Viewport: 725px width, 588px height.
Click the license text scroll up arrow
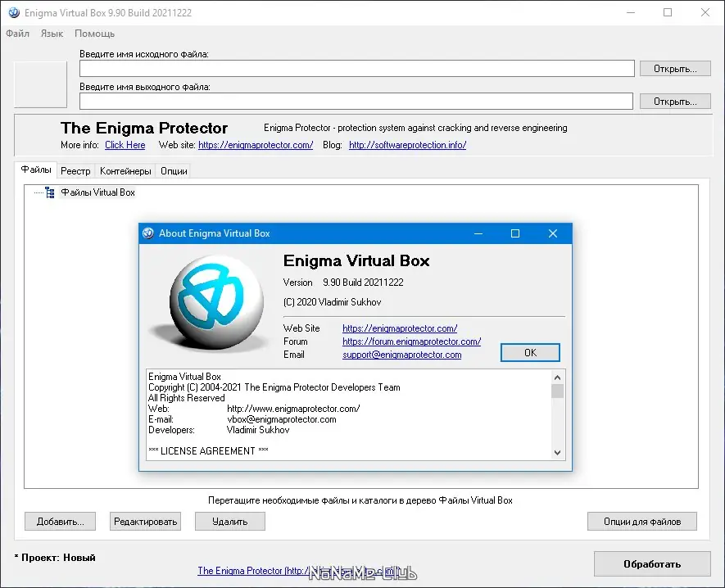[558, 378]
